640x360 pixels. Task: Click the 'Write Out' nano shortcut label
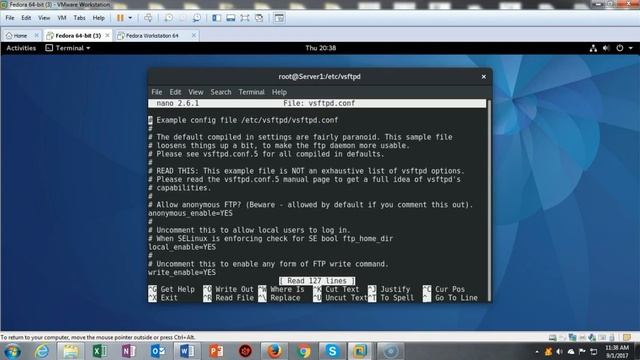pos(234,289)
